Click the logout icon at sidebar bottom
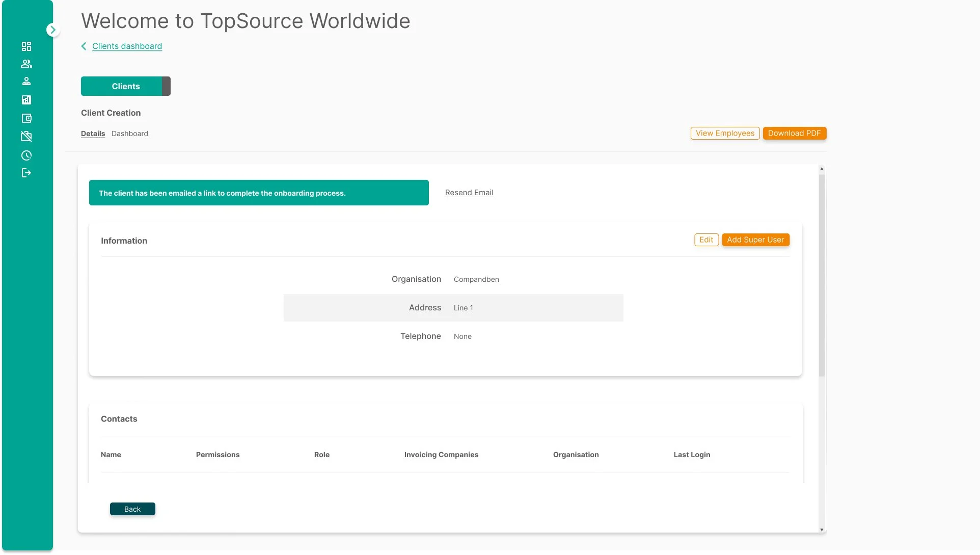980x555 pixels. tap(26, 173)
